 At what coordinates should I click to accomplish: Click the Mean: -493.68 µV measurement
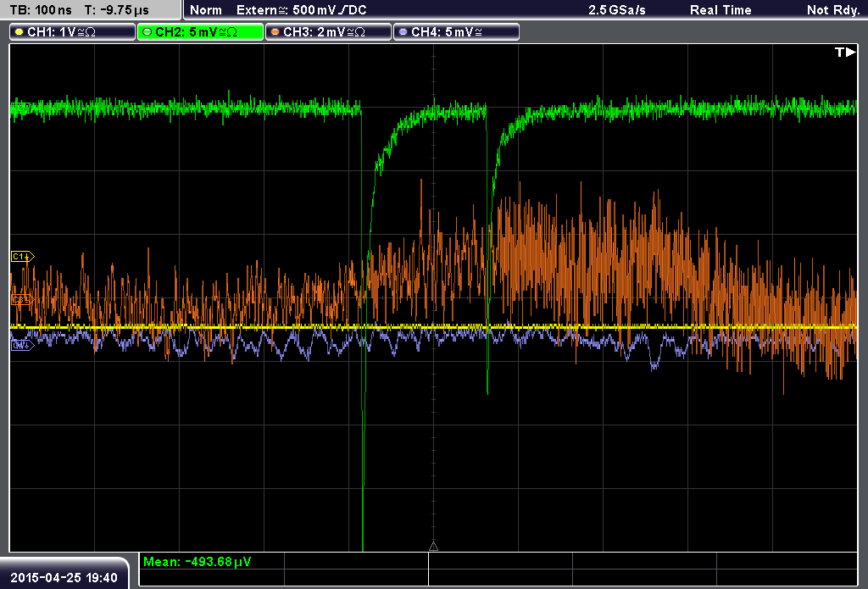tap(197, 561)
